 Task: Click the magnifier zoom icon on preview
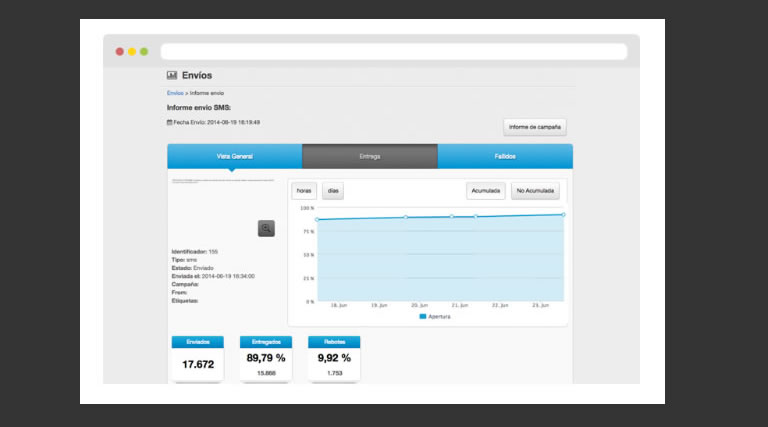coord(266,228)
